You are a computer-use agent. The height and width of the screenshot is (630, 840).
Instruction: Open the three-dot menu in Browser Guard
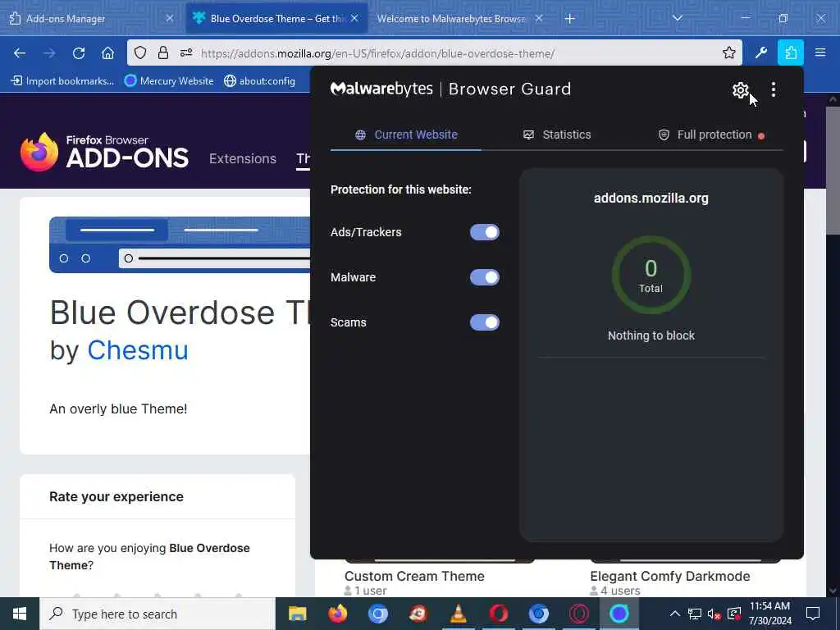pos(773,89)
